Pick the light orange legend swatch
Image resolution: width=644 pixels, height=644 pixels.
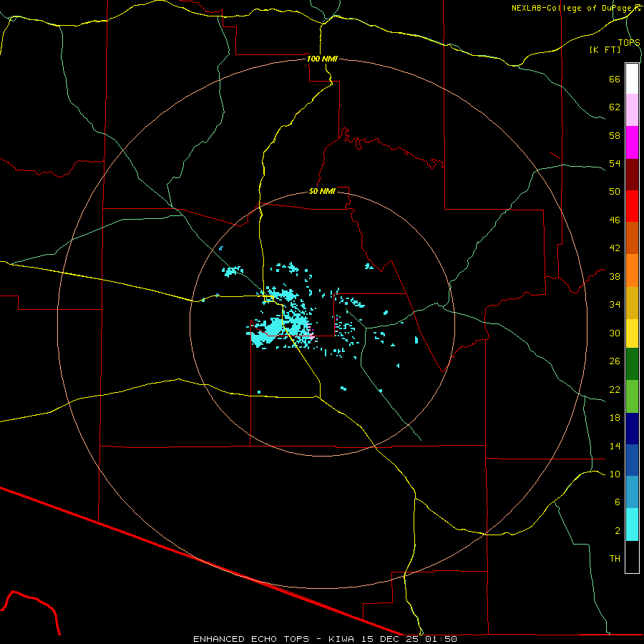pyautogui.click(x=632, y=270)
